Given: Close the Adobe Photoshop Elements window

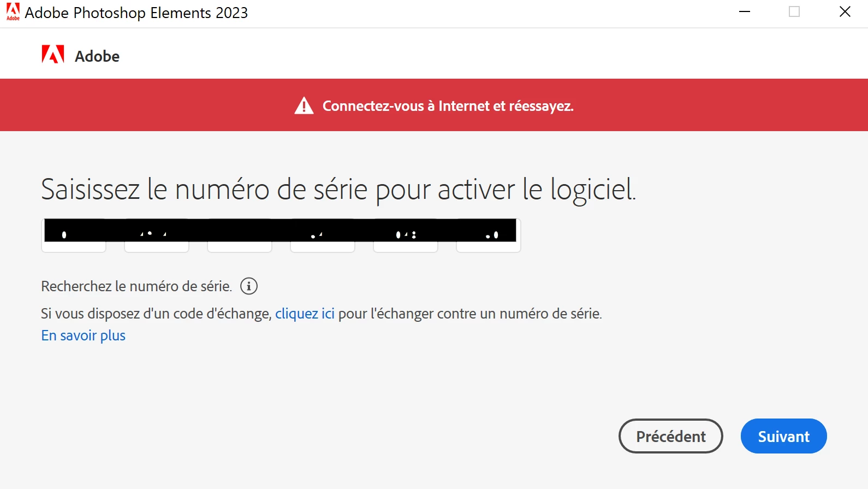Looking at the screenshot, I should point(845,12).
